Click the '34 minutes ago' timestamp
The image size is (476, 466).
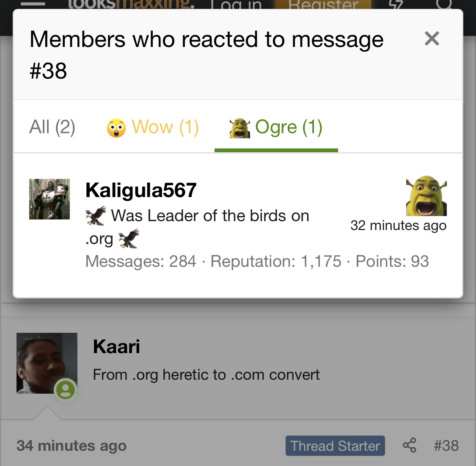point(72,446)
